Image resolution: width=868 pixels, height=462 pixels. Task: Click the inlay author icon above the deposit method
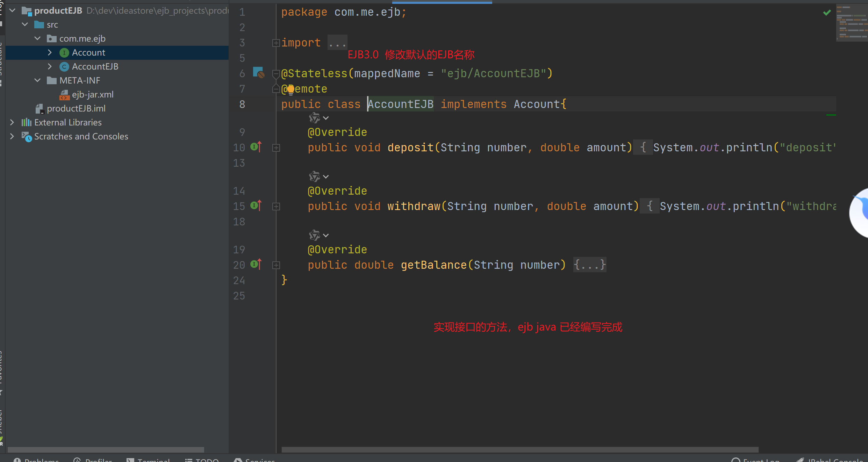coord(314,118)
